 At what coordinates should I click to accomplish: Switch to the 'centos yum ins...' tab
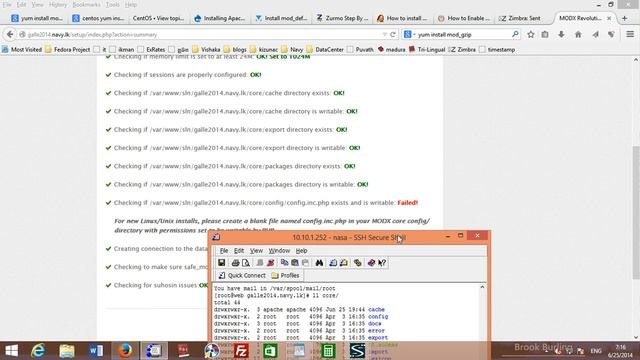click(x=98, y=18)
